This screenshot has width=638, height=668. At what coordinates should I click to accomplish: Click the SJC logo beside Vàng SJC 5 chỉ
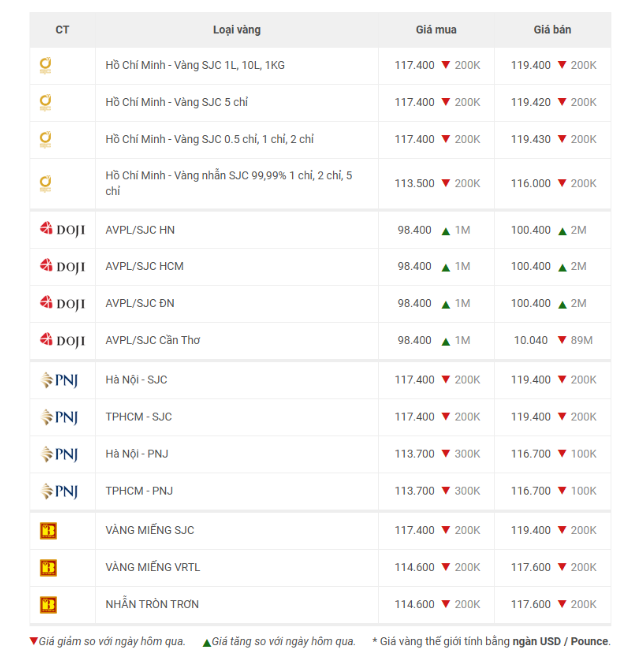(x=45, y=103)
